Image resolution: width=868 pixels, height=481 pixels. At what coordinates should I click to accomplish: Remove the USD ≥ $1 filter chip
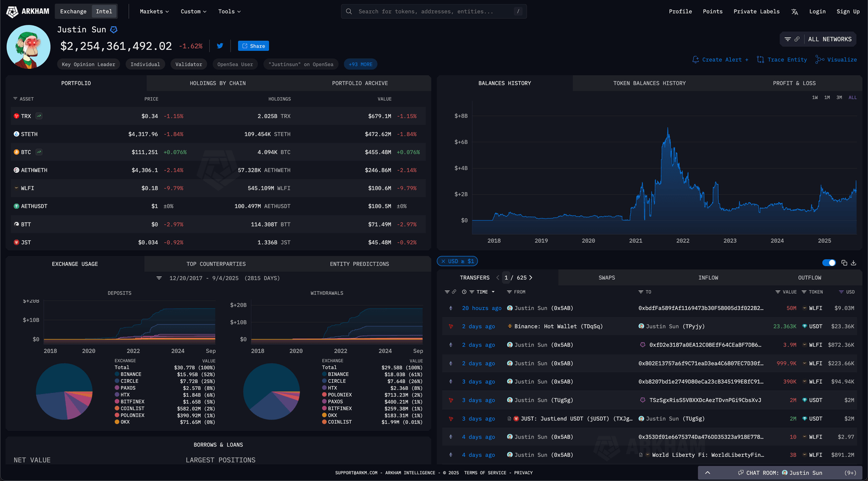click(x=443, y=261)
